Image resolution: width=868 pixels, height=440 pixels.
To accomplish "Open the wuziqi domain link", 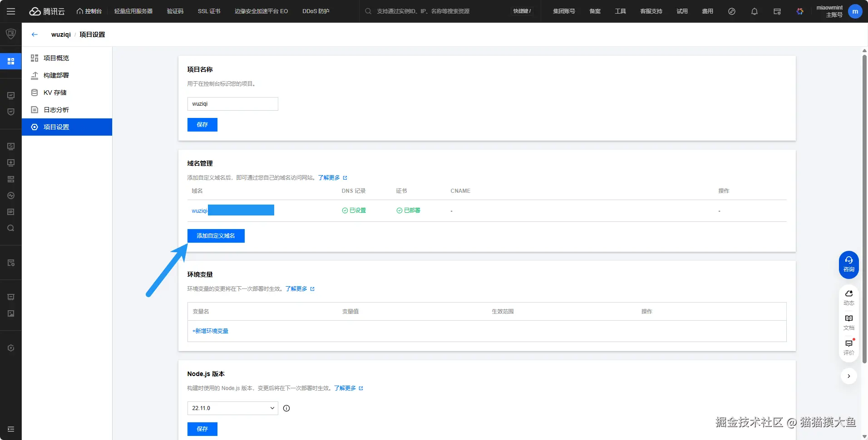I will pos(233,210).
